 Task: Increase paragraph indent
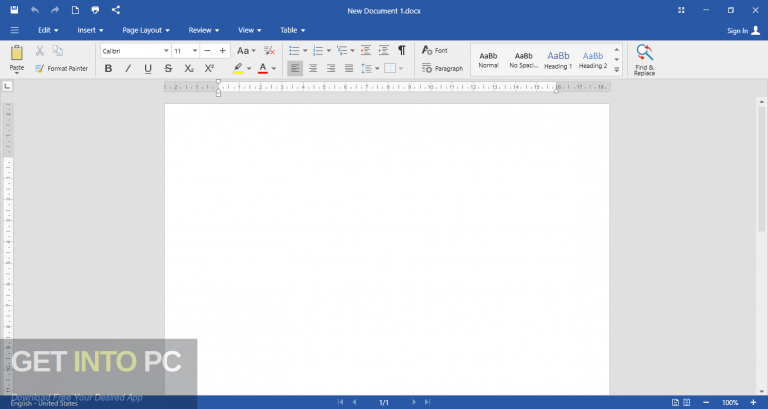click(x=384, y=50)
